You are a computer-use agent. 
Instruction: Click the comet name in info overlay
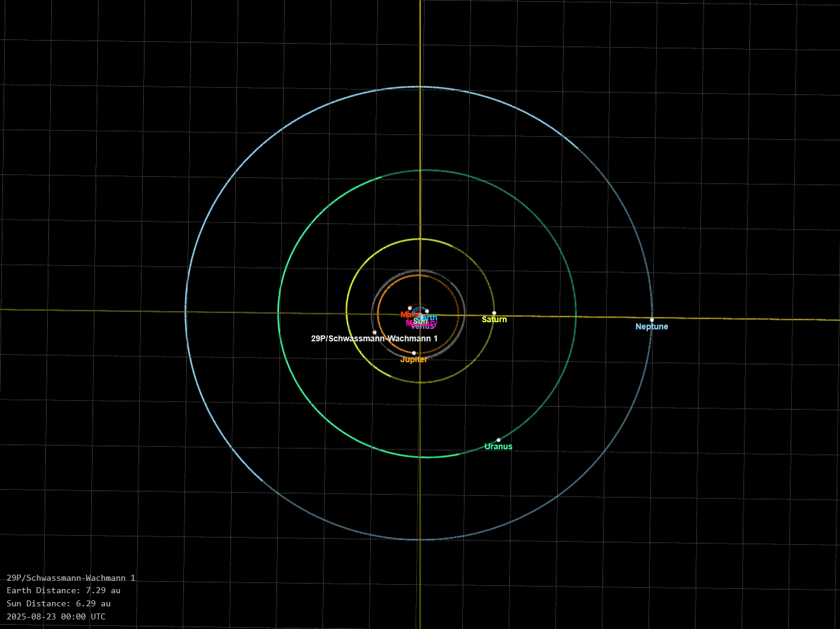tap(71, 578)
